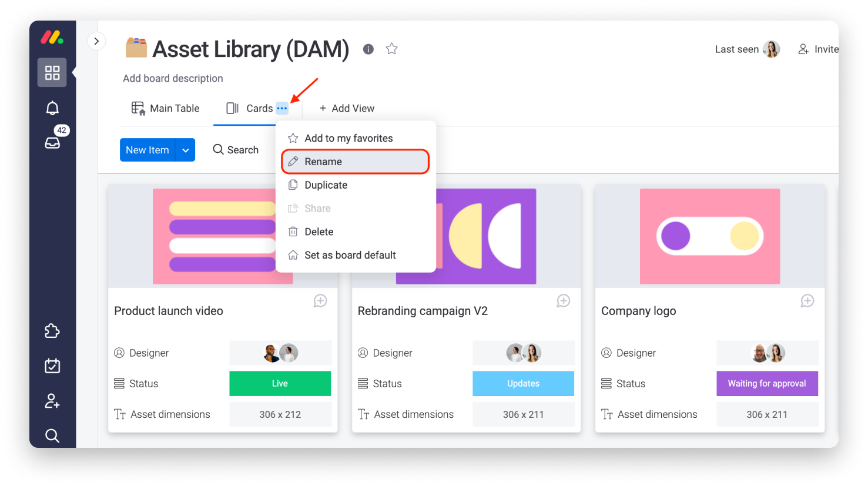The height and width of the screenshot is (486, 868).
Task: Choose Delete from the menu
Action: pyautogui.click(x=356, y=232)
